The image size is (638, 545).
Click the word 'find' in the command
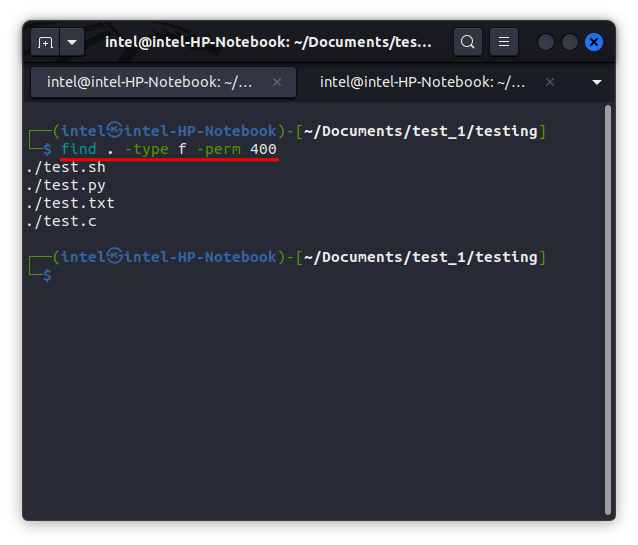79,149
